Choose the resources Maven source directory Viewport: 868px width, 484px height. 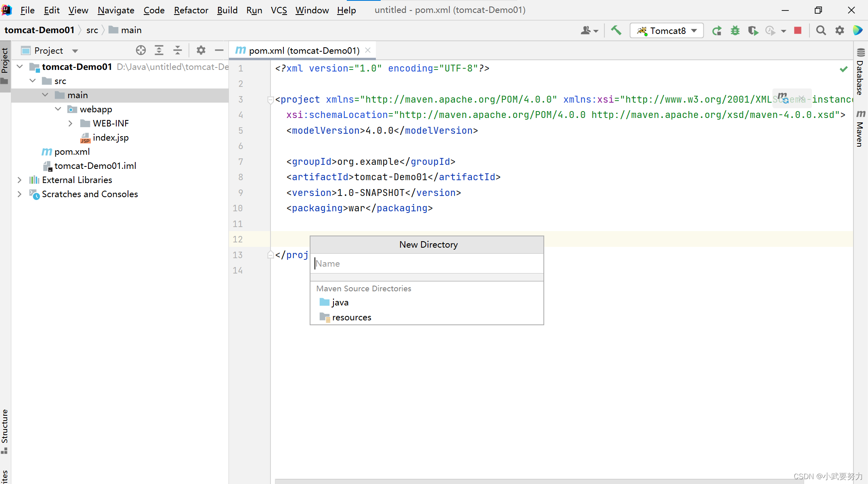(351, 318)
